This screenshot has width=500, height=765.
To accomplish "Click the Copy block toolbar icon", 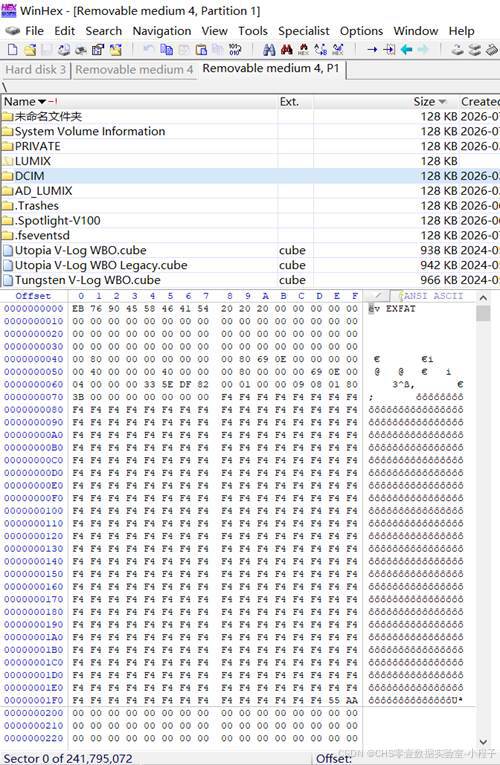I will (x=166, y=49).
